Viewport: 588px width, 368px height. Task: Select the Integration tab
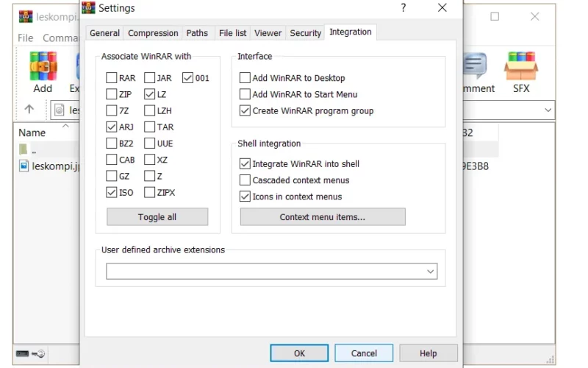click(x=351, y=32)
